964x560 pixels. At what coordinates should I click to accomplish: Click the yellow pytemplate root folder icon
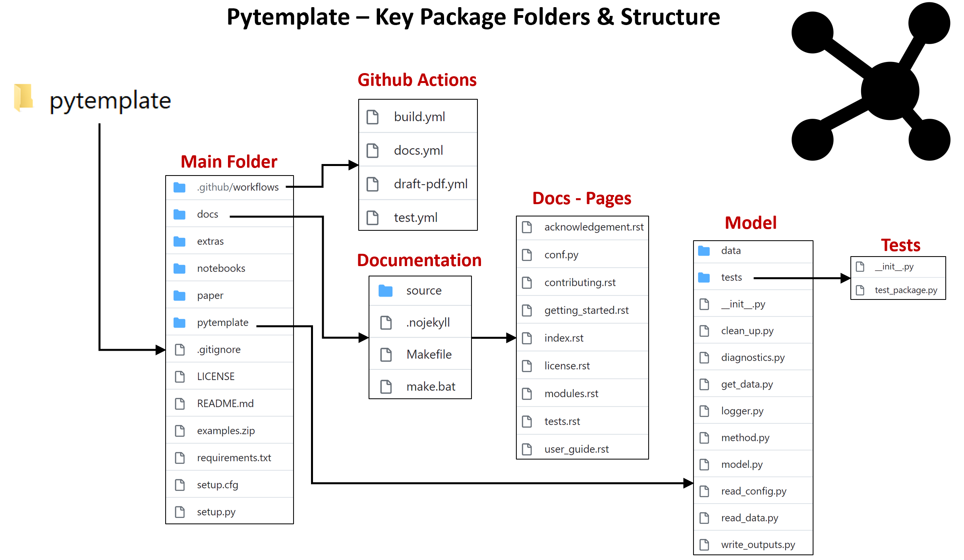(23, 97)
